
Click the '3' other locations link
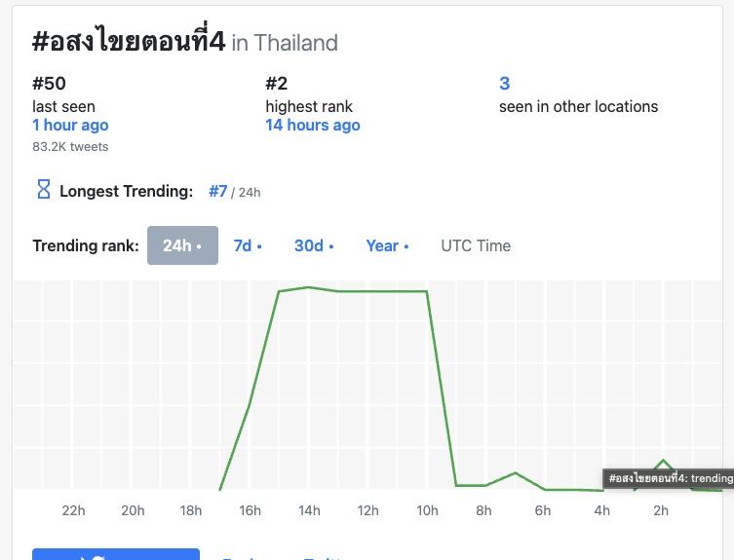click(504, 84)
